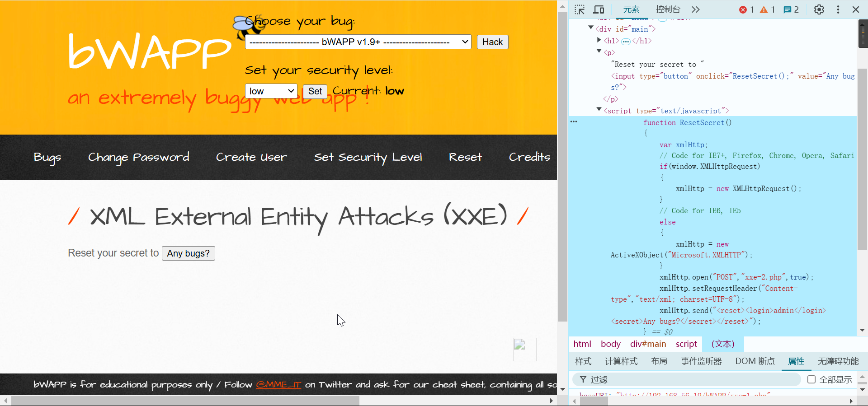868x406 pixels.
Task: Switch to the 计算样式 tab
Action: tap(621, 361)
